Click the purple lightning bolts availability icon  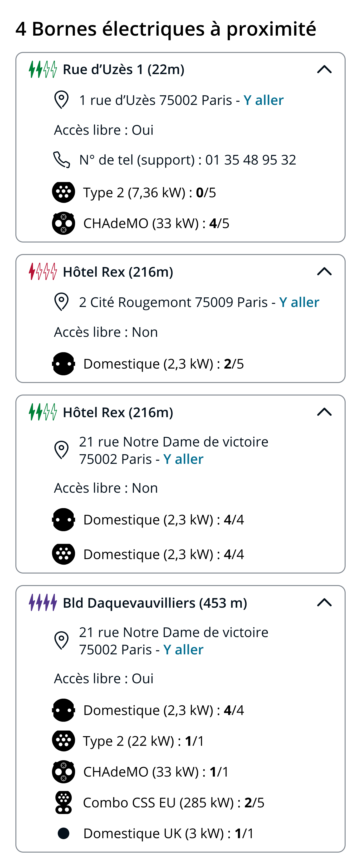[43, 602]
